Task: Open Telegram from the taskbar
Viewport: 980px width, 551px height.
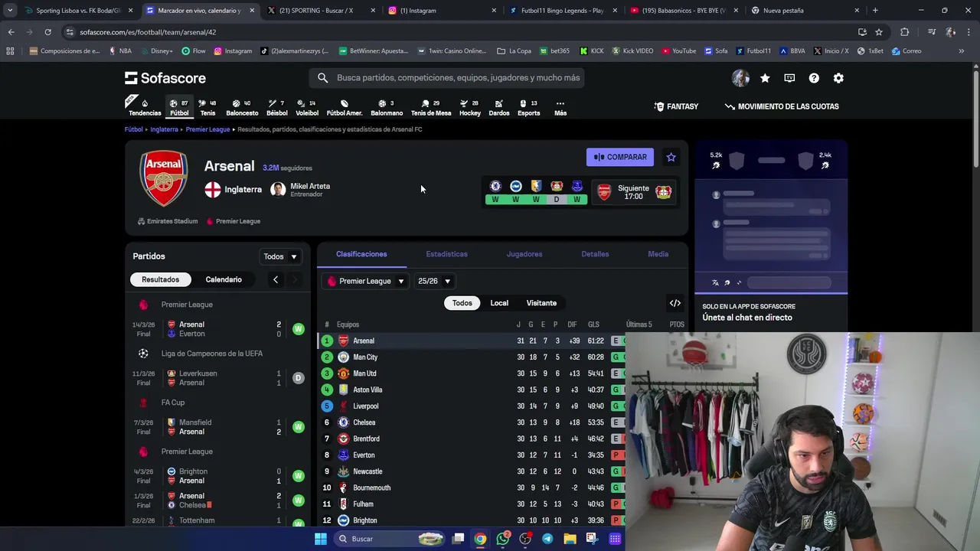Action: [547, 539]
